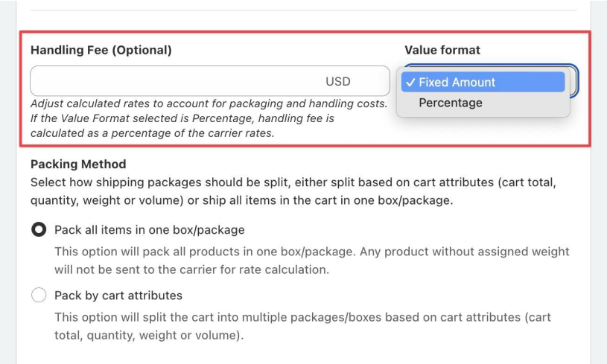This screenshot has height=364, width=607.
Task: Click the Pack all items in one box/package label
Action: coord(150,230)
